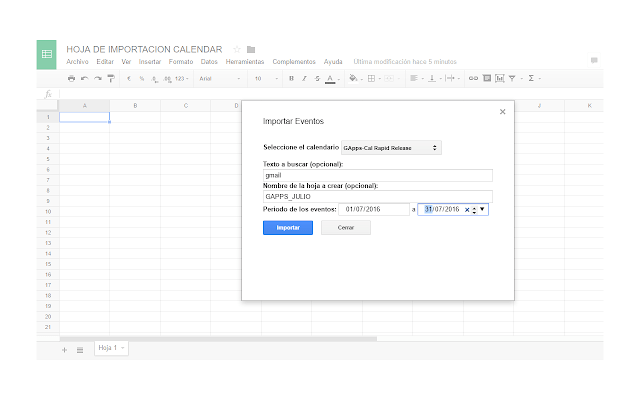Insert a chart using the toolbar
The image size is (640, 400).
[x=500, y=78]
